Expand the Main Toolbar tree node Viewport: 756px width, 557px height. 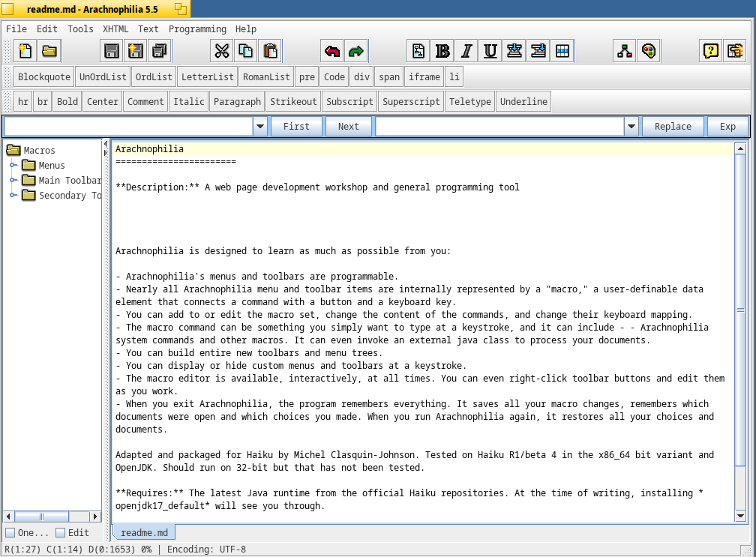(13, 180)
